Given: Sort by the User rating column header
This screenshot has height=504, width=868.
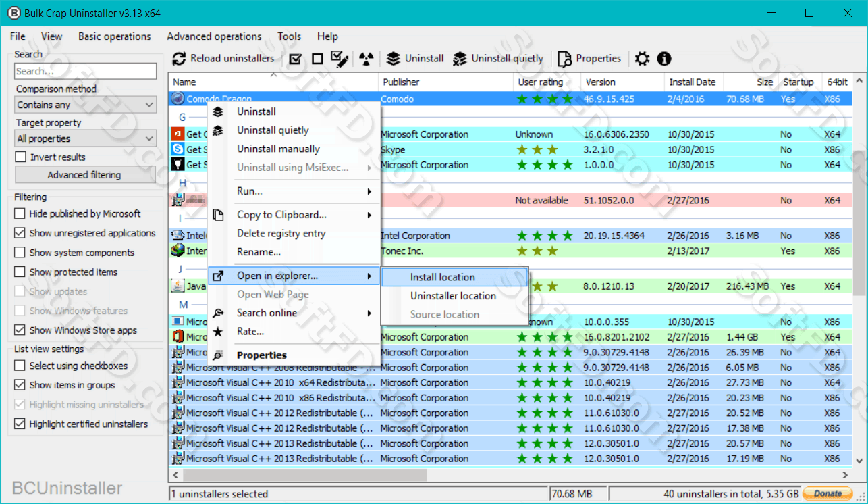Looking at the screenshot, I should [547, 82].
